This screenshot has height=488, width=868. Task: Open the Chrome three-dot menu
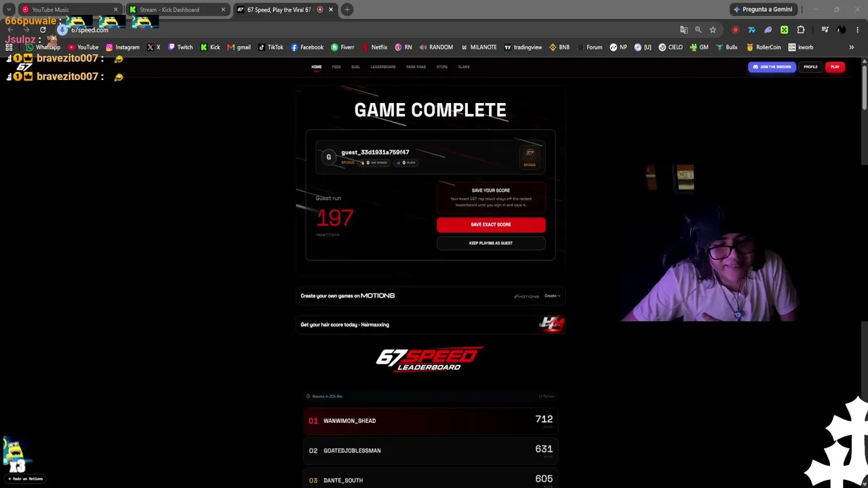coord(858,30)
